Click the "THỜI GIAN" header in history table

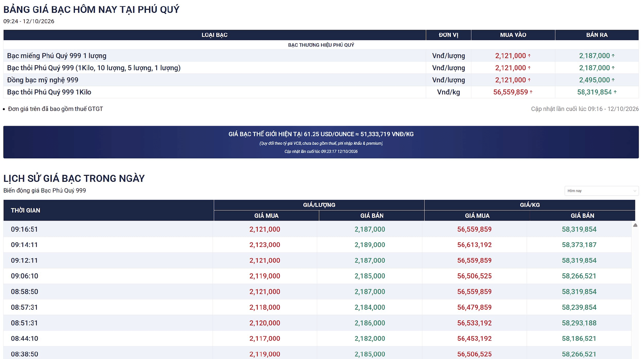[x=109, y=210]
